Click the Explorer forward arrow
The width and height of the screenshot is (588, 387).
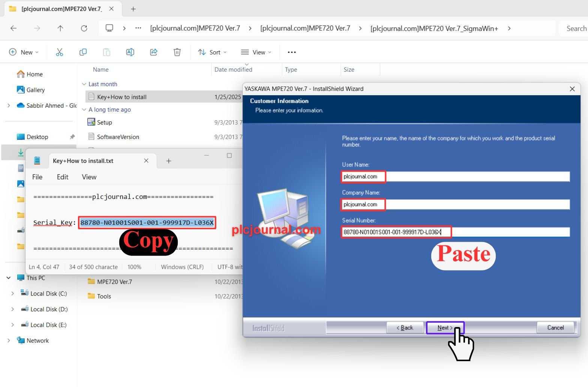(37, 28)
